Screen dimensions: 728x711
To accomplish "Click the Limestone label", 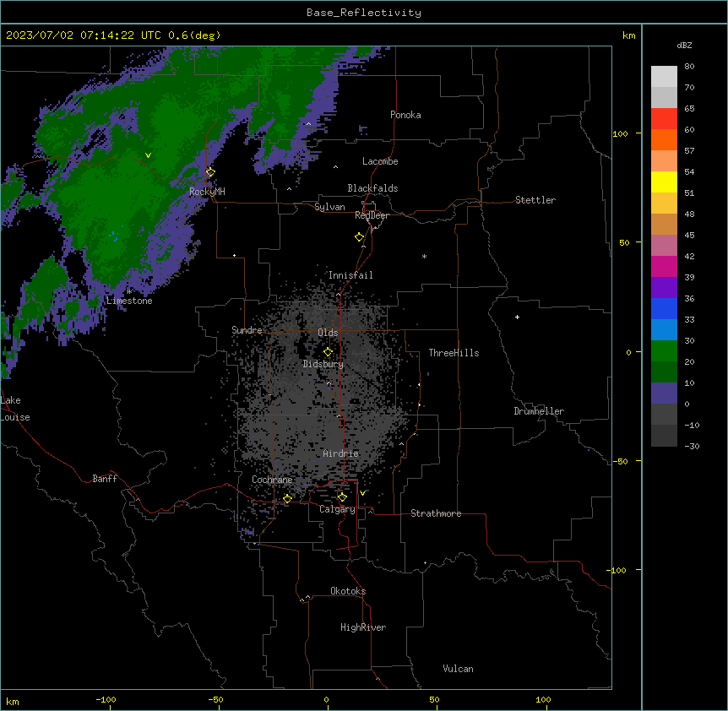I will (x=129, y=301).
